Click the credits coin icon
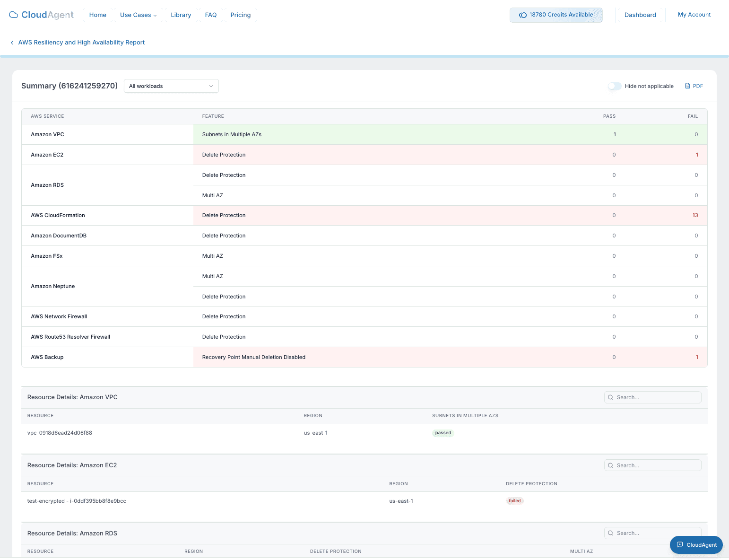Viewport: 729px width, 560px height. click(523, 15)
